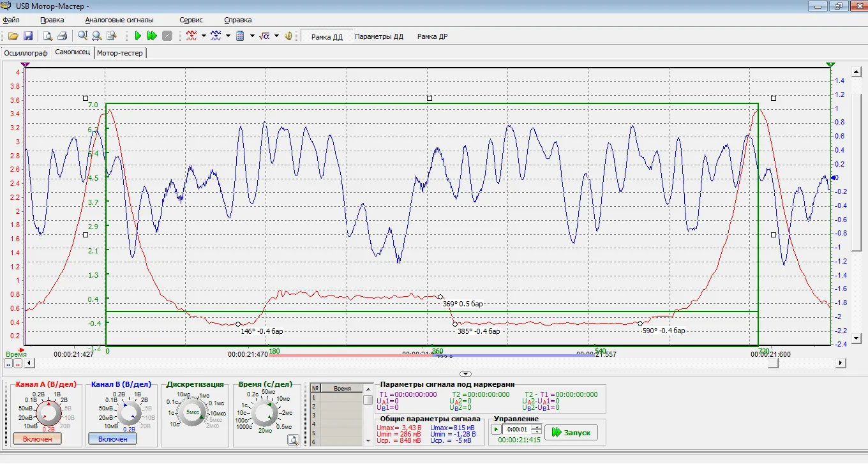
Task: Click magnifier icon under the Время knob
Action: (293, 439)
